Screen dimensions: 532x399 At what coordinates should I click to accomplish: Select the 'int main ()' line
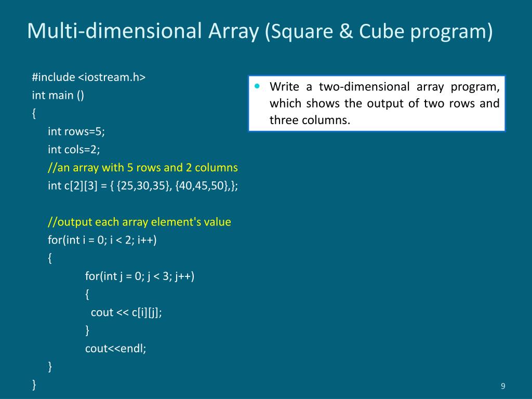pyautogui.click(x=58, y=96)
